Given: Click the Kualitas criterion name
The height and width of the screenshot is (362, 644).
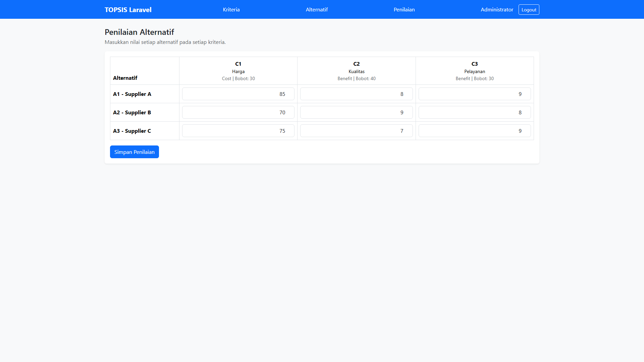Looking at the screenshot, I should 356,71.
